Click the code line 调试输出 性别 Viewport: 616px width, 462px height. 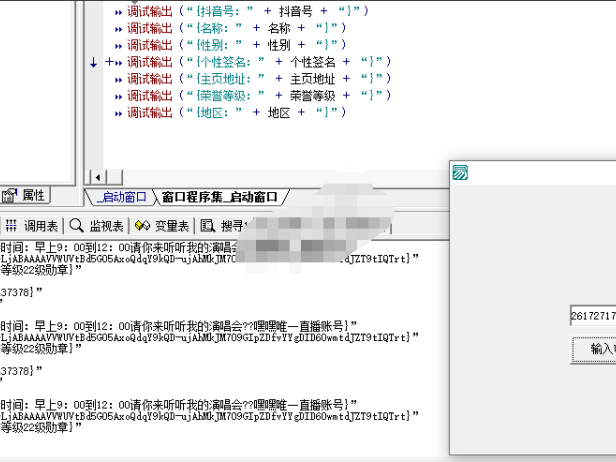pos(236,45)
